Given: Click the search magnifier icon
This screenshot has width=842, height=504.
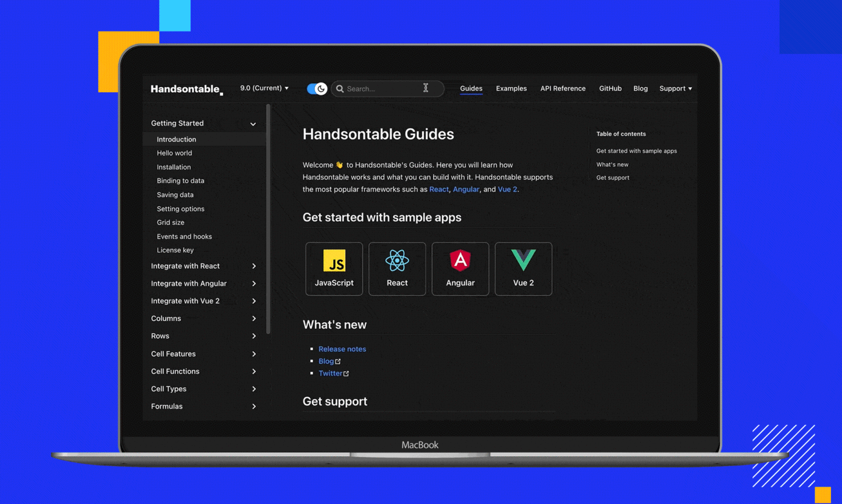Looking at the screenshot, I should (x=340, y=88).
